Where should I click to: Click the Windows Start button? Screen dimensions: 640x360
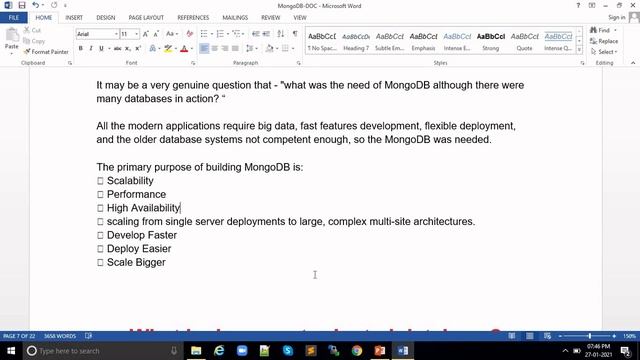[11, 351]
